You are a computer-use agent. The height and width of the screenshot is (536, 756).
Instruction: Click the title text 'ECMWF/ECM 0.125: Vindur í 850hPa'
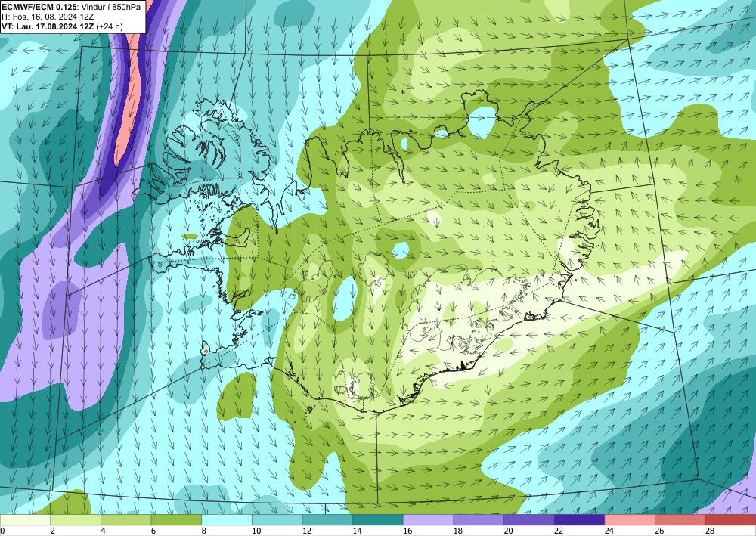(71, 6)
